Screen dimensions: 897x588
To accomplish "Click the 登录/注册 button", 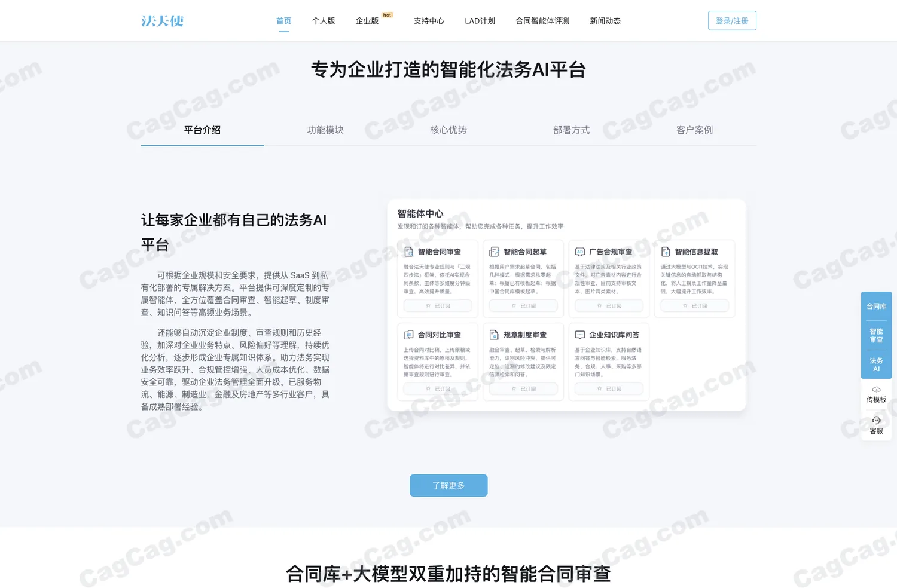I will point(732,21).
